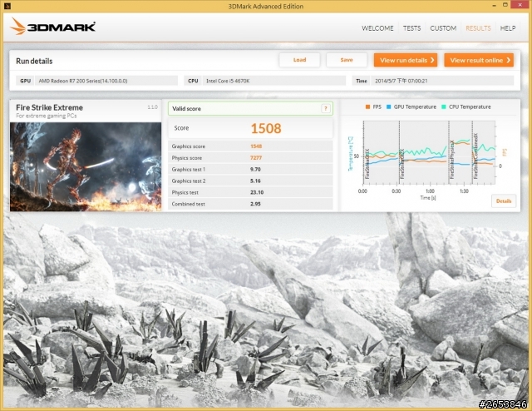Open the WELCOME tab
532x411 pixels.
point(377,28)
